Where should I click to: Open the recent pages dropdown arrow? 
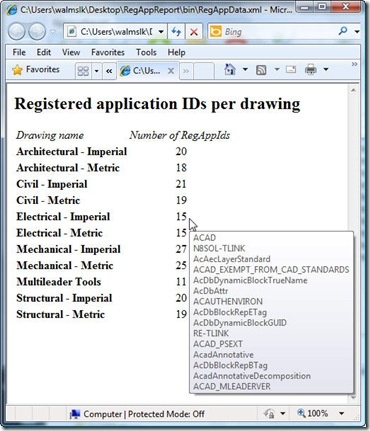pyautogui.click(x=53, y=32)
